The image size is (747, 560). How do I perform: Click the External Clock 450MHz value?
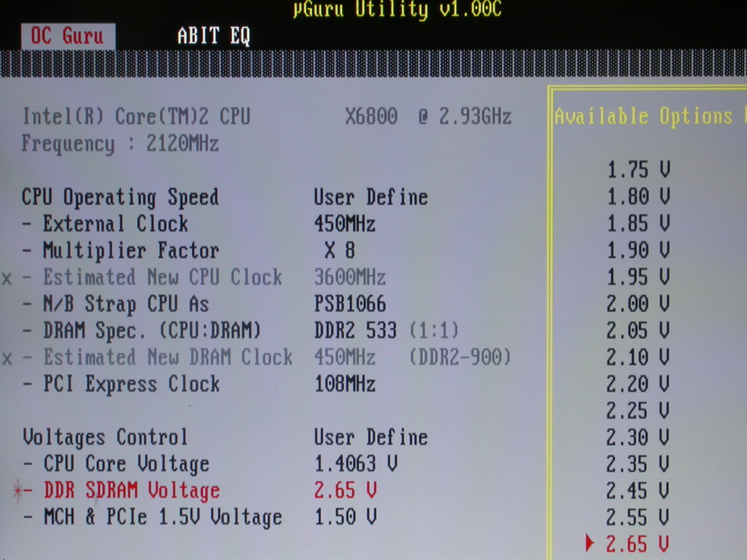point(345,224)
